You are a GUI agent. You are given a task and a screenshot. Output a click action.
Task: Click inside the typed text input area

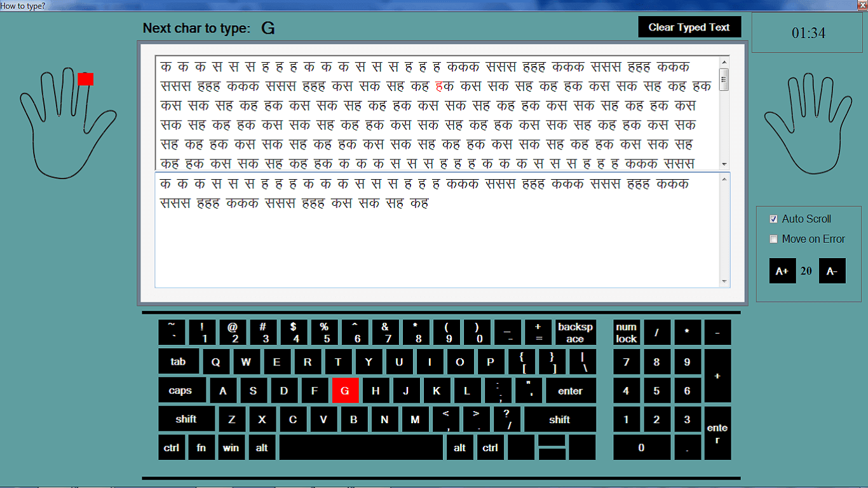pos(438,248)
